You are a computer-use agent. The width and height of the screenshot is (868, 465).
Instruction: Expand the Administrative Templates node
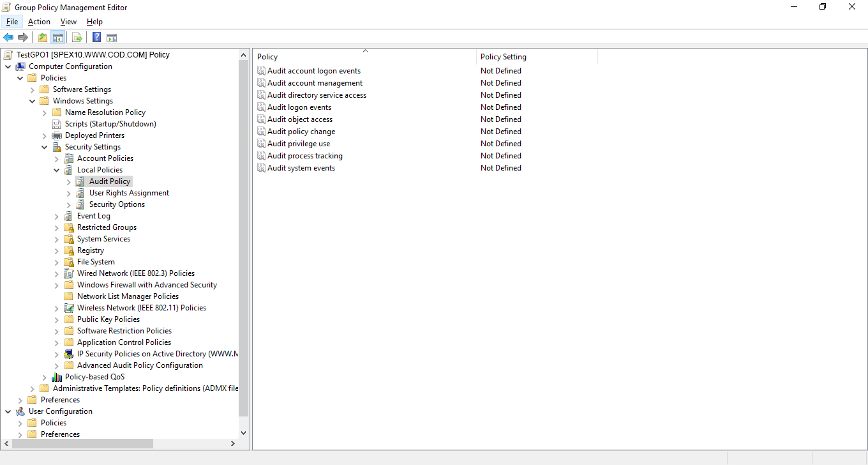(33, 388)
